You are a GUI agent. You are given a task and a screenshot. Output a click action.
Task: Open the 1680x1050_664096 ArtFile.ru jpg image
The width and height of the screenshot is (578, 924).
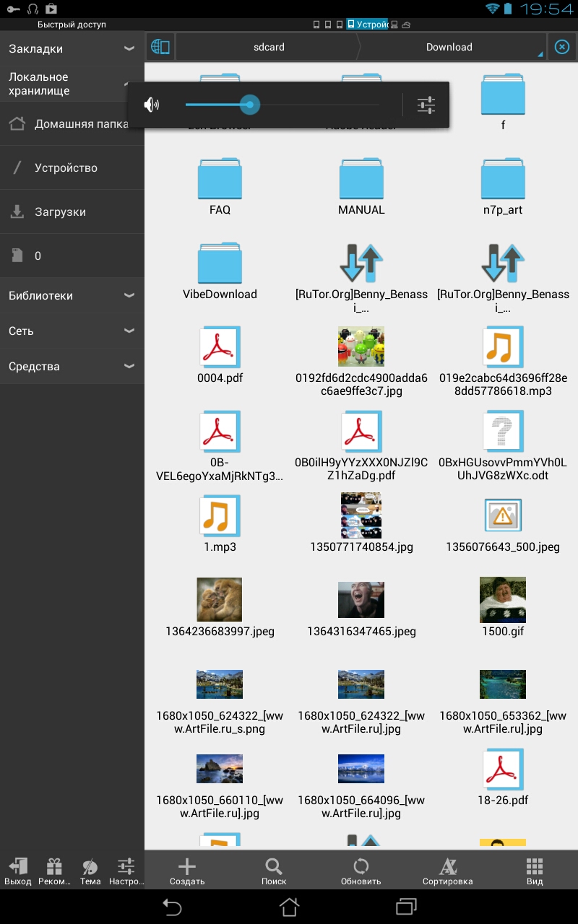[x=361, y=769]
